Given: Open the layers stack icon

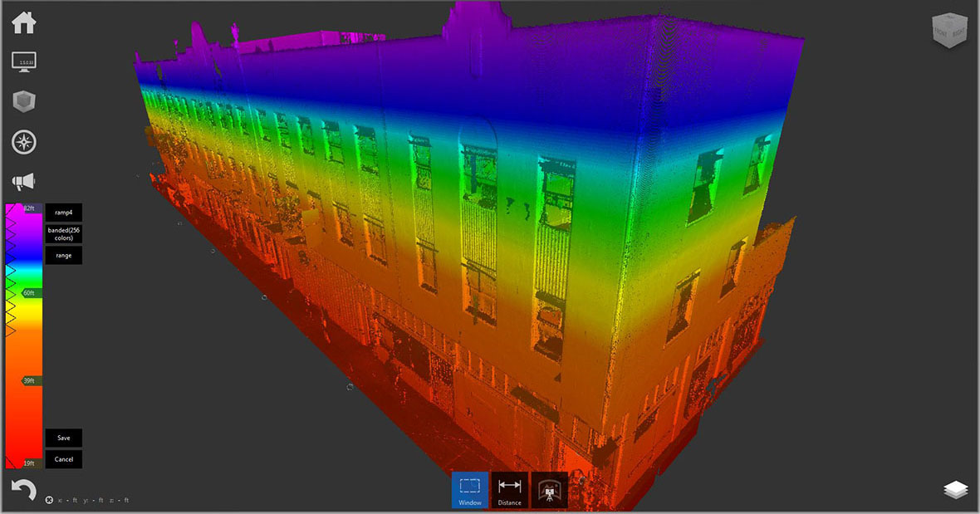Looking at the screenshot, I should point(956,490).
